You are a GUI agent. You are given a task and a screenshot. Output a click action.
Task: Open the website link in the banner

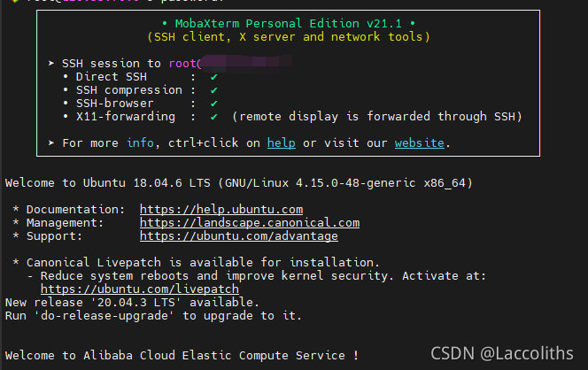pos(419,143)
